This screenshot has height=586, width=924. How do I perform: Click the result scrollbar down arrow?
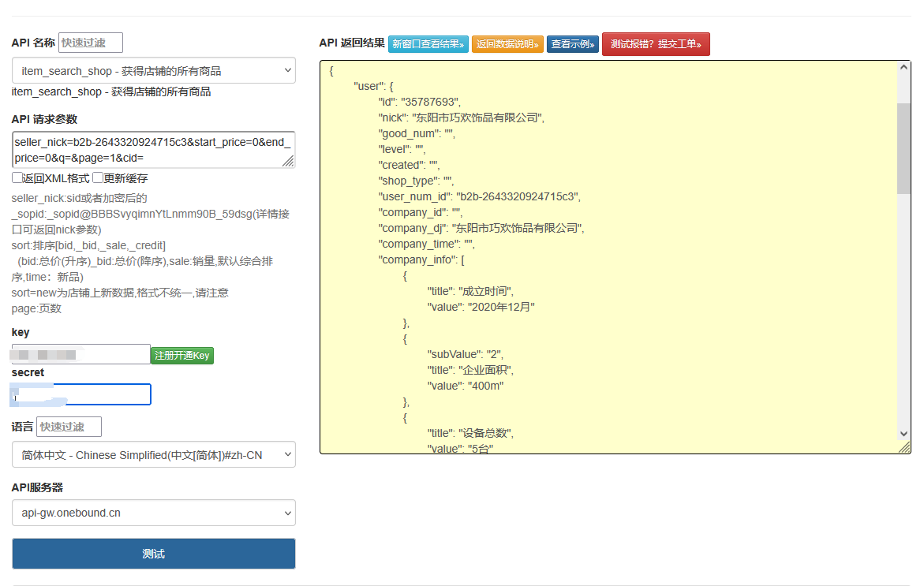(x=903, y=434)
